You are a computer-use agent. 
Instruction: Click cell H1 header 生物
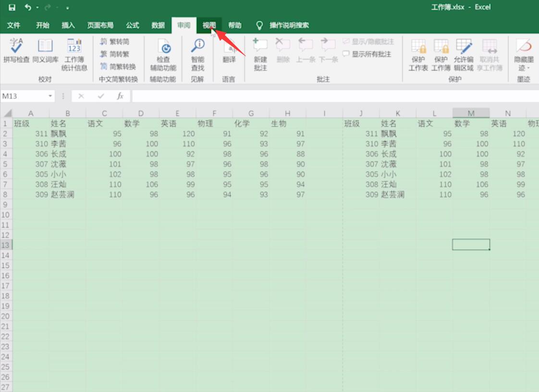tap(288, 123)
